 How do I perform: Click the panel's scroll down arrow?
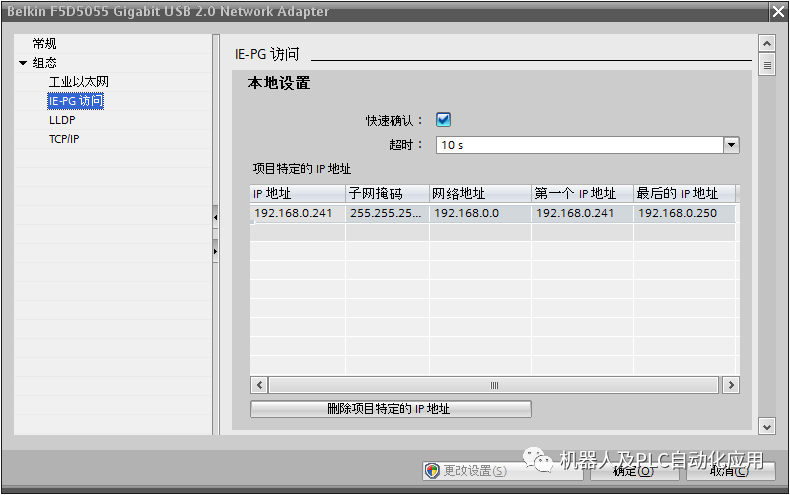tap(767, 427)
